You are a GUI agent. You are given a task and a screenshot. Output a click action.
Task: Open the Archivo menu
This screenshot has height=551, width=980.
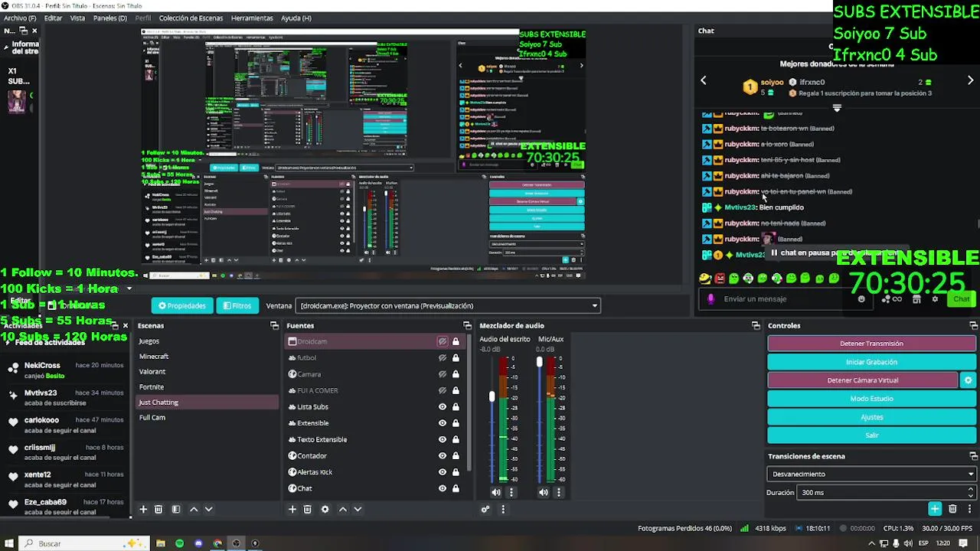pos(20,18)
